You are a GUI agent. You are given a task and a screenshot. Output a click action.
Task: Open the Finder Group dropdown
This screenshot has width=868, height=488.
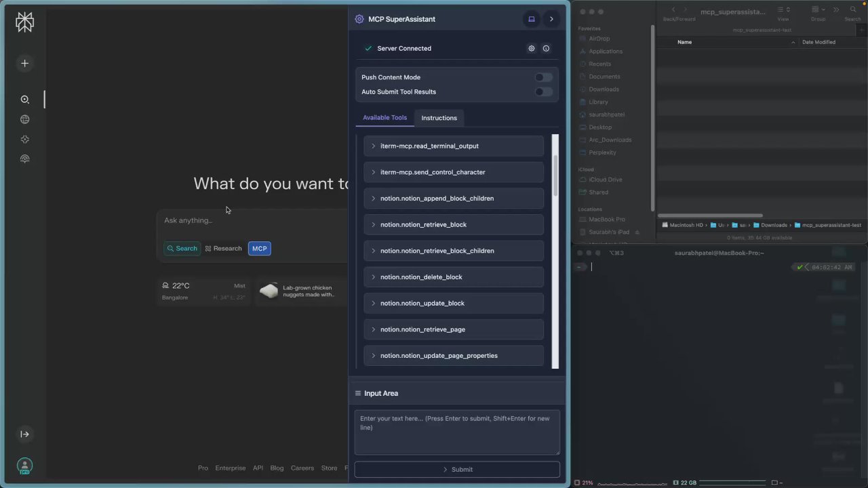[x=818, y=9]
